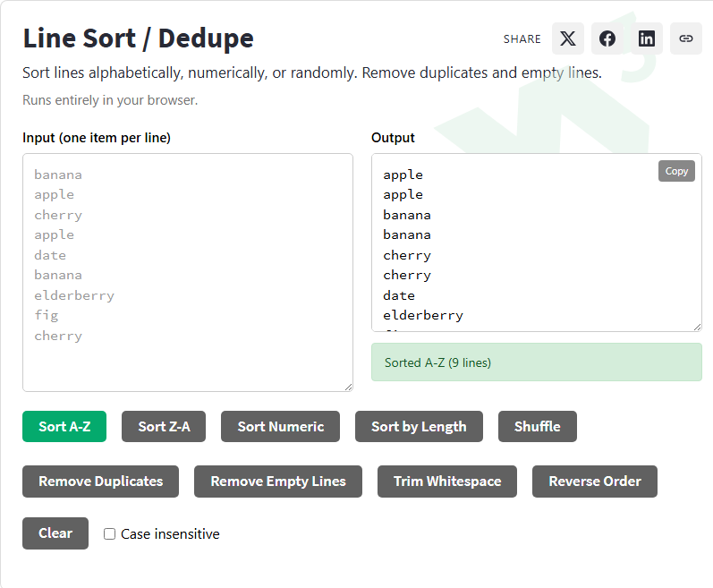The width and height of the screenshot is (713, 588).
Task: Click 'date' in the Input box
Action: pos(50,255)
